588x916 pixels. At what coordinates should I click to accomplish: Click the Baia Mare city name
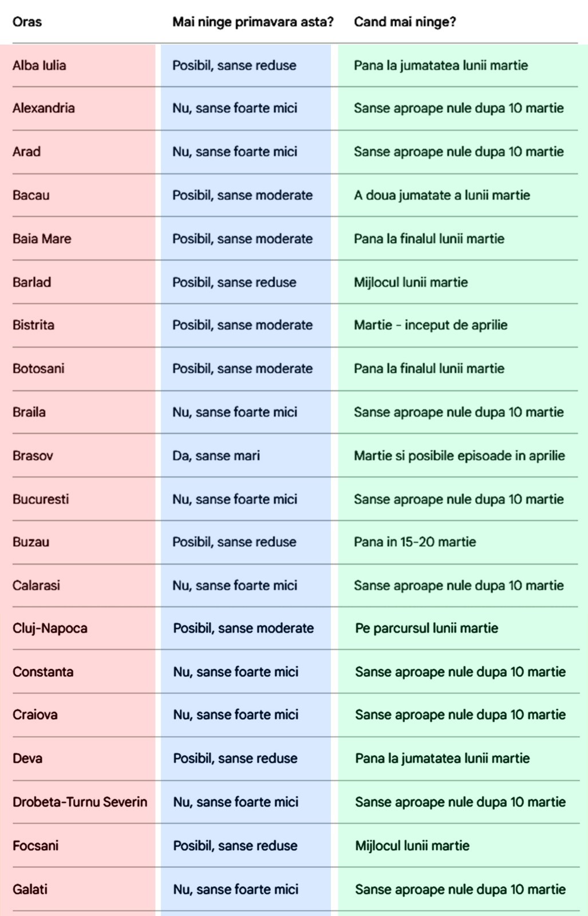pyautogui.click(x=42, y=239)
